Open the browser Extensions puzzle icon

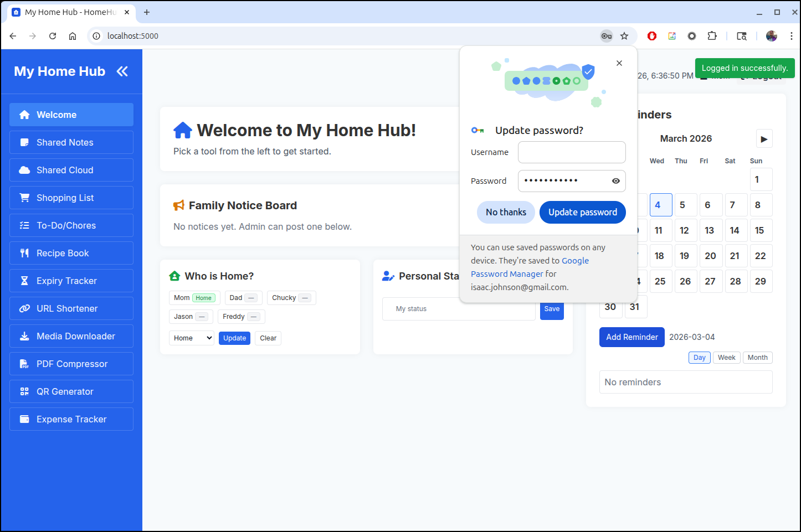(712, 36)
